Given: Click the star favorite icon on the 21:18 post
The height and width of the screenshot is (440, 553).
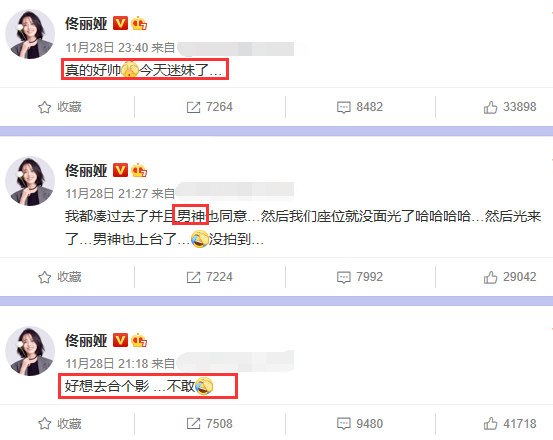Looking at the screenshot, I should (x=44, y=423).
